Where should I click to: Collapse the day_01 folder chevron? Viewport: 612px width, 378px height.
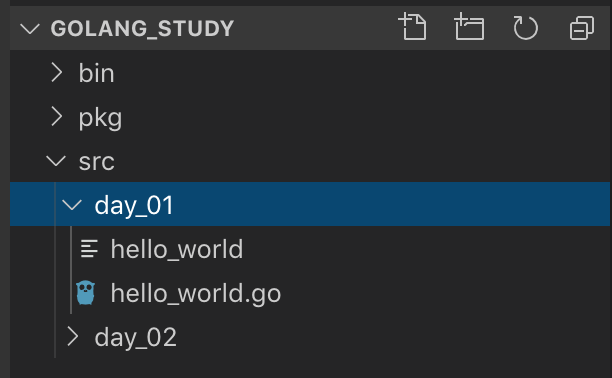point(72,205)
